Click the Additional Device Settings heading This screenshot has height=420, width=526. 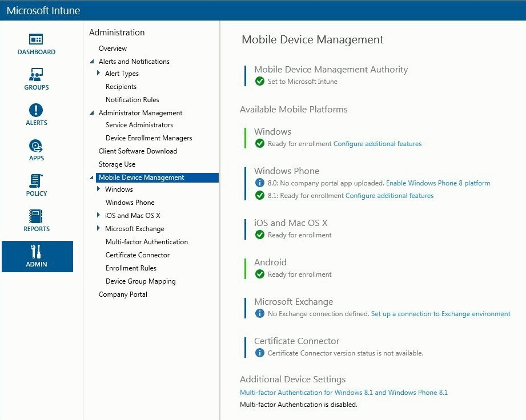tap(292, 379)
